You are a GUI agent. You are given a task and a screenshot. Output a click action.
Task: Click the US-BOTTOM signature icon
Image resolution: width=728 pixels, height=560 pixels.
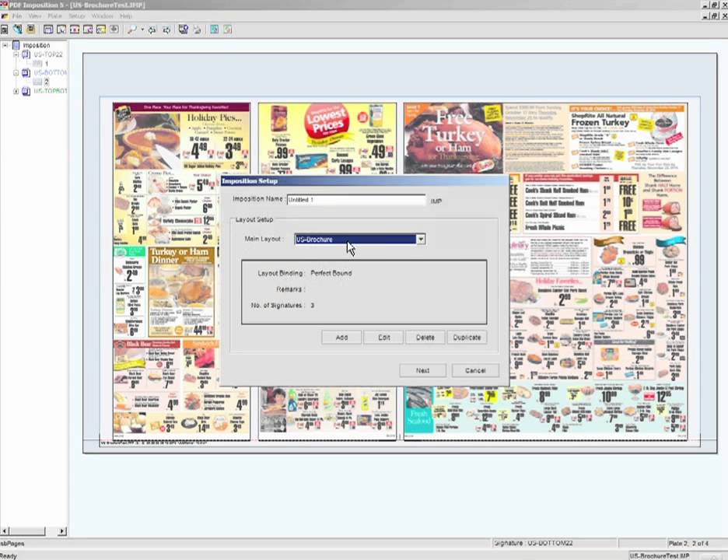(x=26, y=72)
